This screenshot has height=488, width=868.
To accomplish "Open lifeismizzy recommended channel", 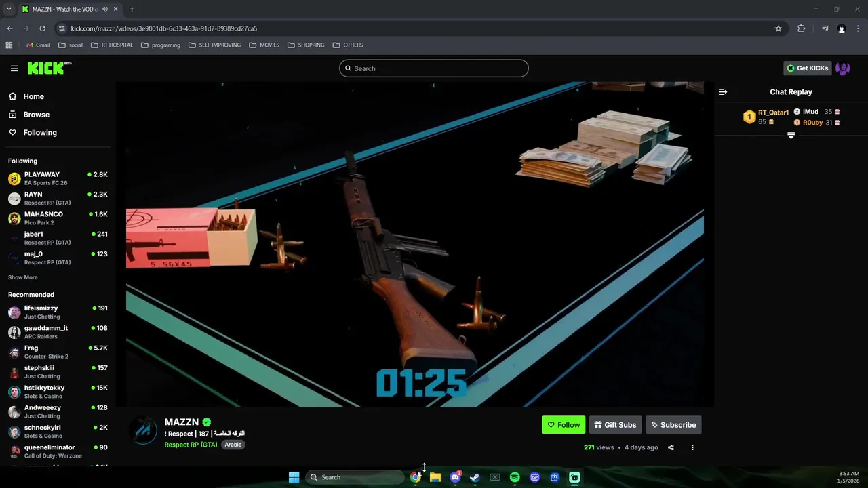I will click(x=58, y=312).
